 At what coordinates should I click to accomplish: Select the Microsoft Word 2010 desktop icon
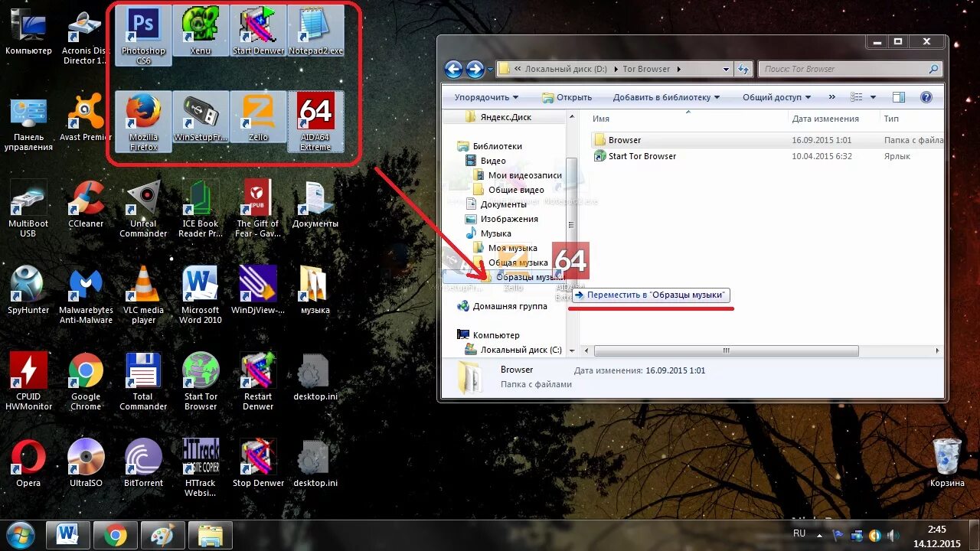pos(201,295)
